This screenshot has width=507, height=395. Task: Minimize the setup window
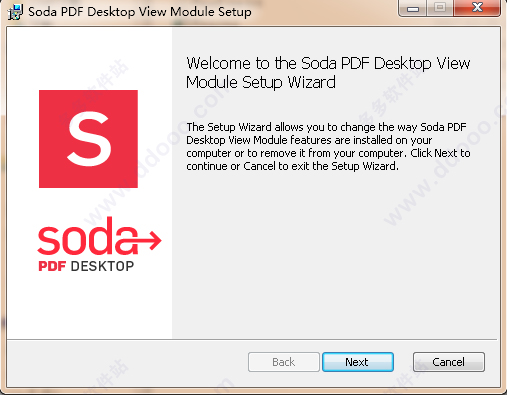coord(413,8)
